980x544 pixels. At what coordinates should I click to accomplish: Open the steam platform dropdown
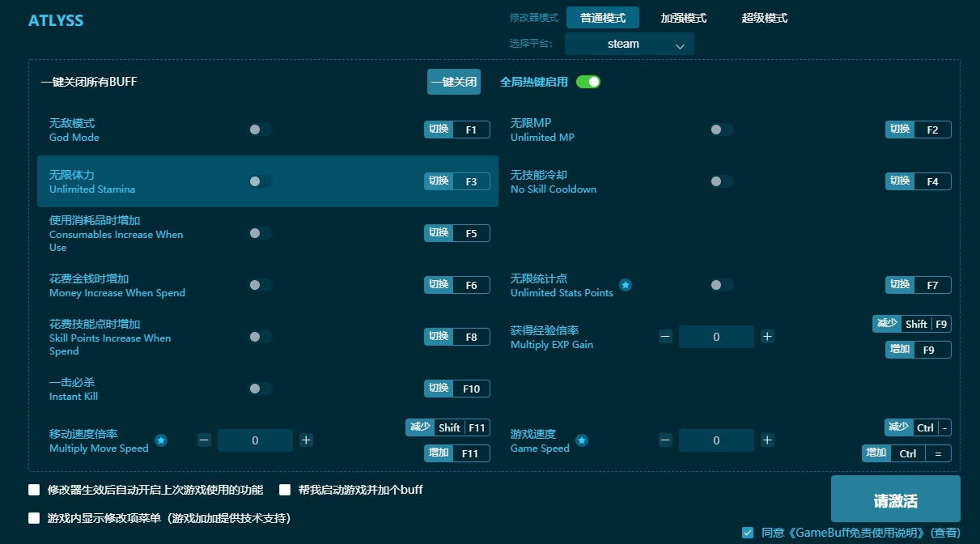coord(629,44)
